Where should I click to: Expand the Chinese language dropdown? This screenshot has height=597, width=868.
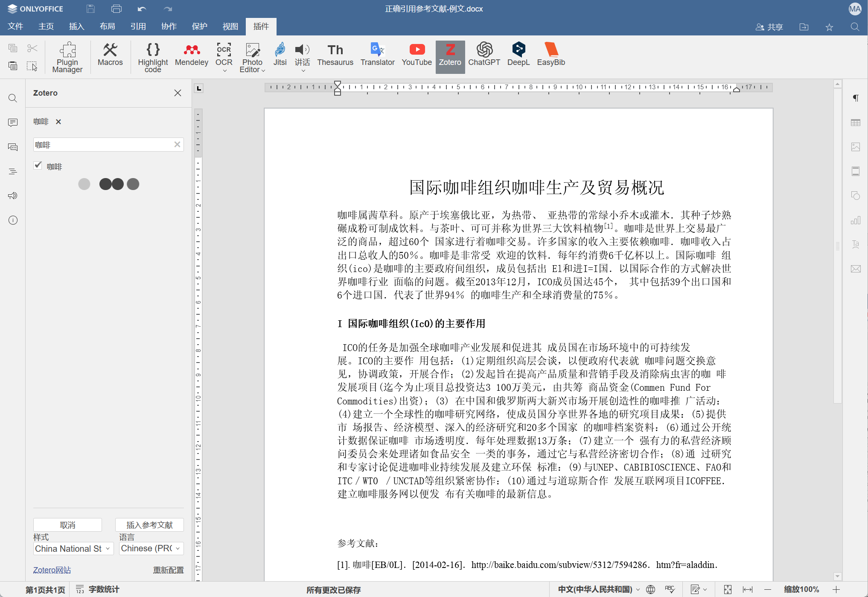tap(151, 548)
